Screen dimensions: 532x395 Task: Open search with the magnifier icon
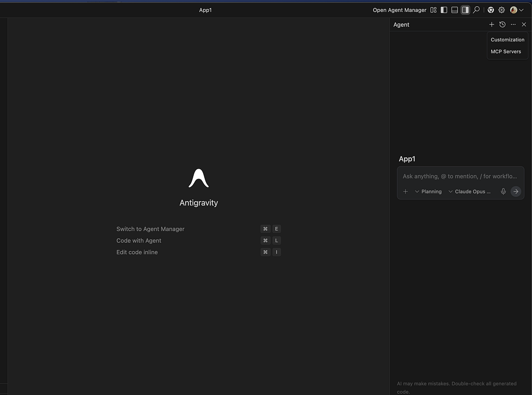pyautogui.click(x=476, y=9)
